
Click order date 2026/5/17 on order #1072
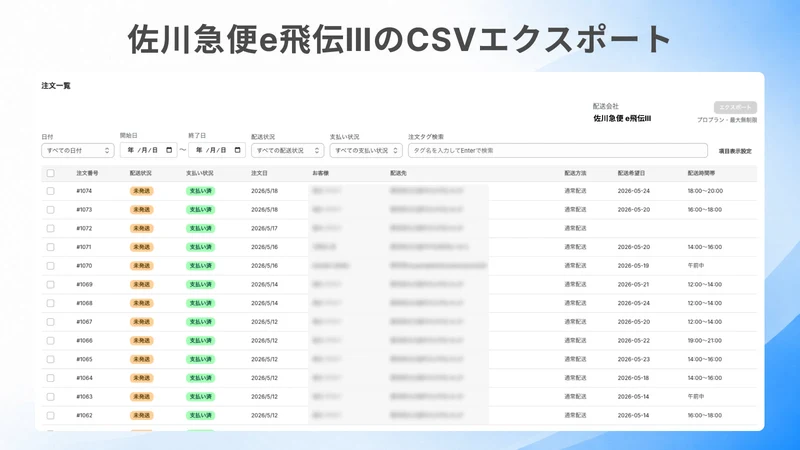pos(264,228)
